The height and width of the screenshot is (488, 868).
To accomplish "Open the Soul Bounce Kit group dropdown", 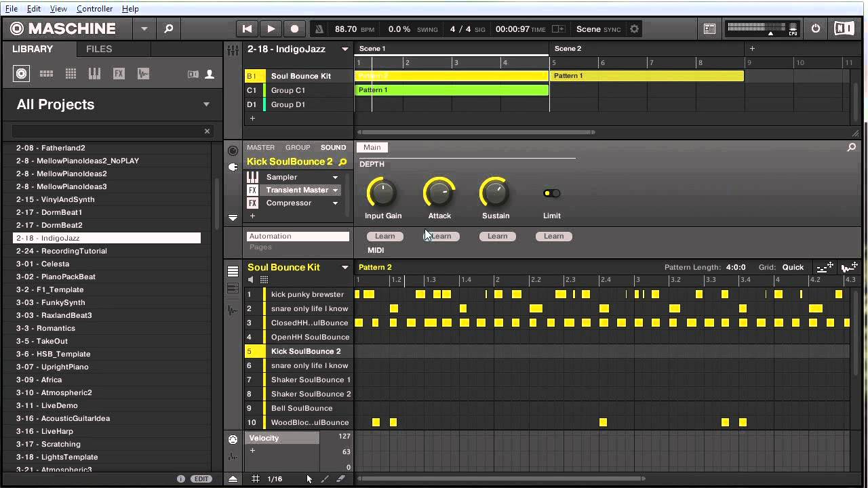I will tap(344, 267).
